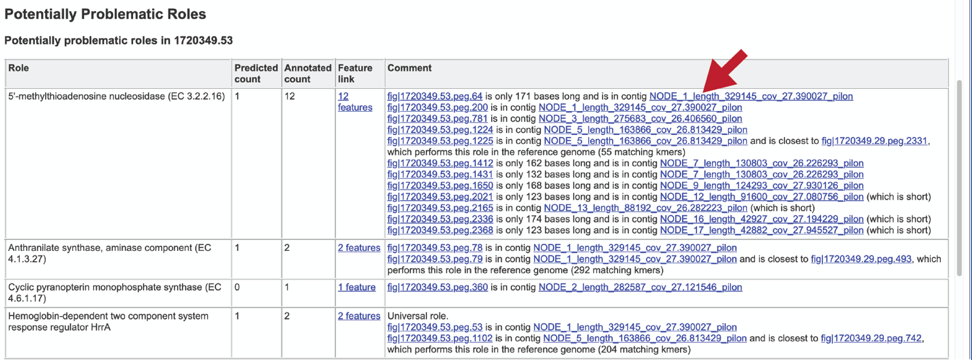972x360 pixels.
Task: Open feature fig|1720349.53.peg.1431
Action: [440, 174]
